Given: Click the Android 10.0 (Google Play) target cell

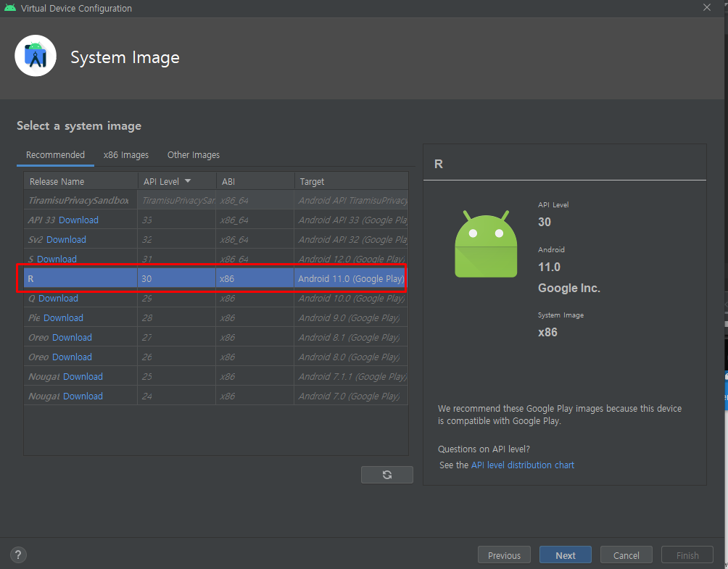Looking at the screenshot, I should point(351,298).
